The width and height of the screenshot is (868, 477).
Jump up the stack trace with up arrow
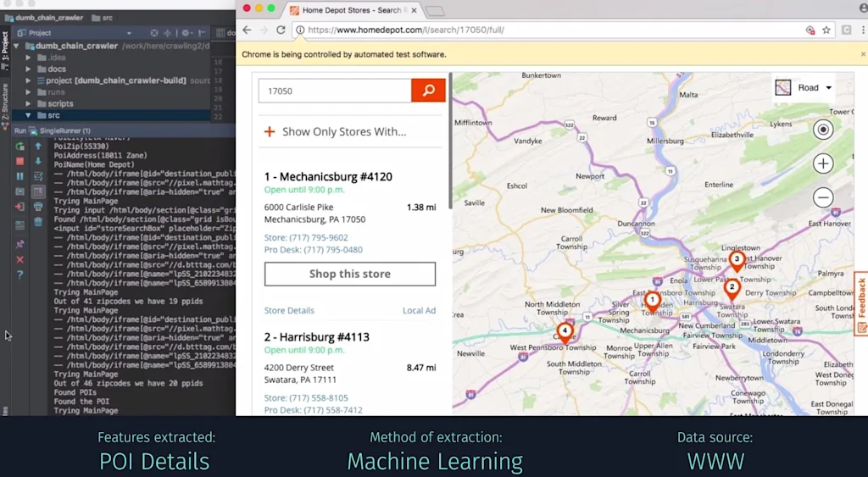click(x=38, y=147)
